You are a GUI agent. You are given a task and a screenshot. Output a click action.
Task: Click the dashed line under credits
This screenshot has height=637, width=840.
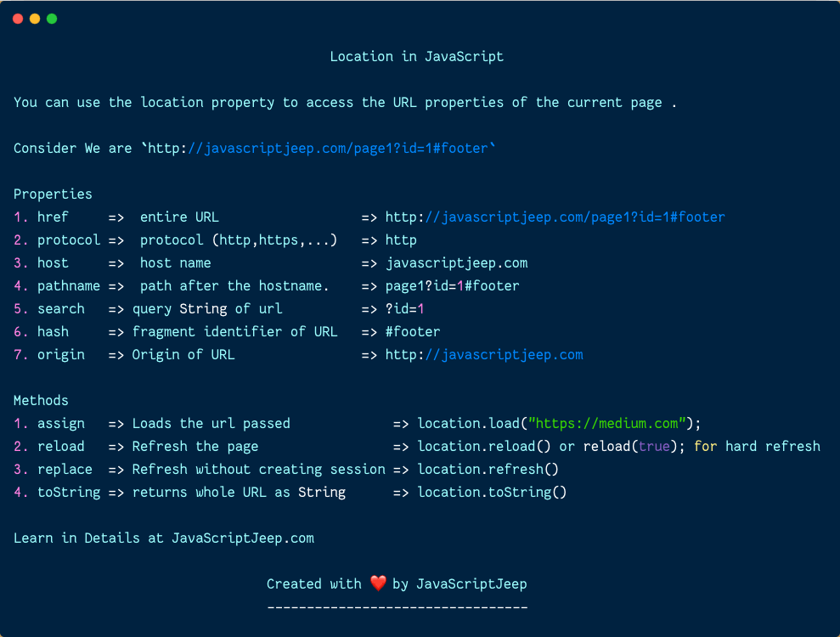click(397, 607)
